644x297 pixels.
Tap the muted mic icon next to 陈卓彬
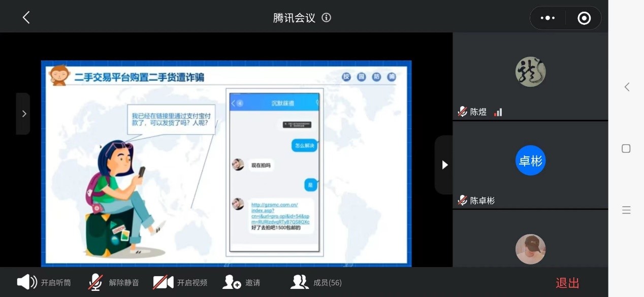point(462,200)
